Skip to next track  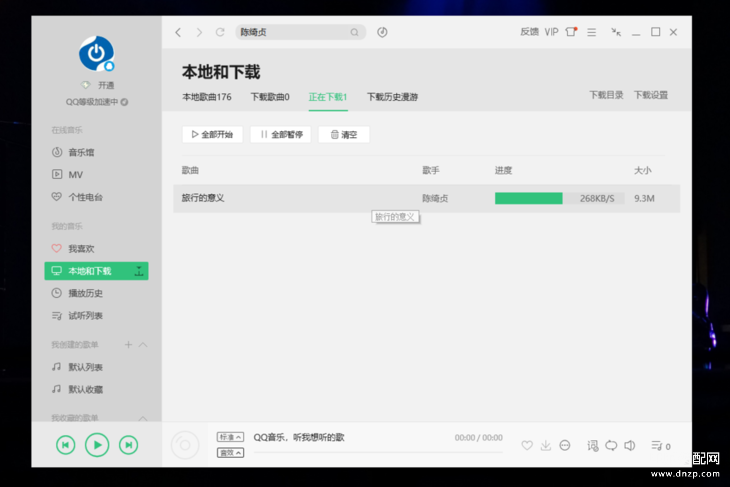click(128, 445)
